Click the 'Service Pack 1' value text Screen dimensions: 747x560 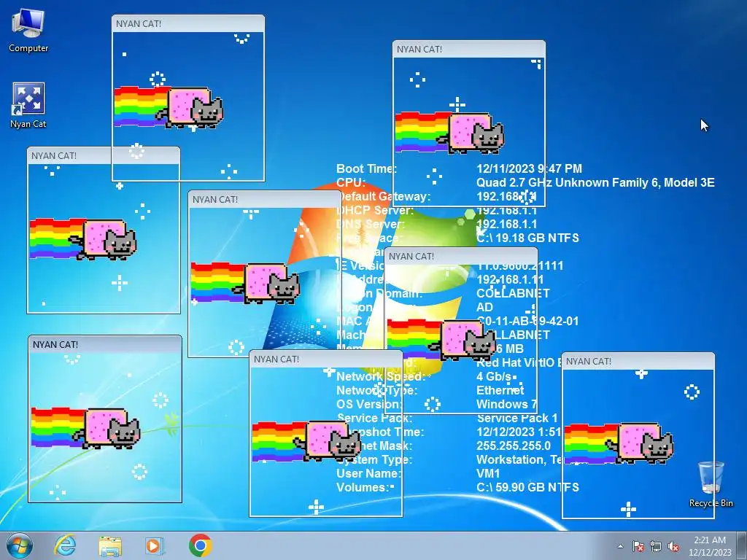517,418
